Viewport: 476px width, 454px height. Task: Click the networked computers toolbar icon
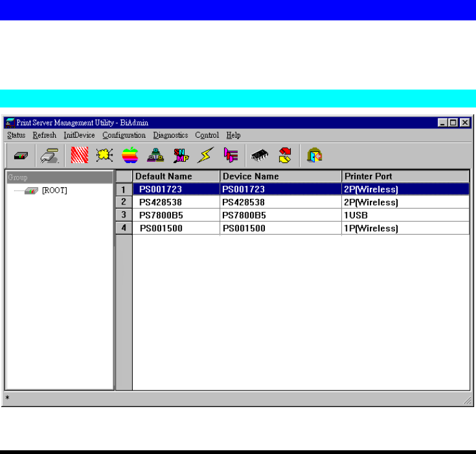coord(156,155)
